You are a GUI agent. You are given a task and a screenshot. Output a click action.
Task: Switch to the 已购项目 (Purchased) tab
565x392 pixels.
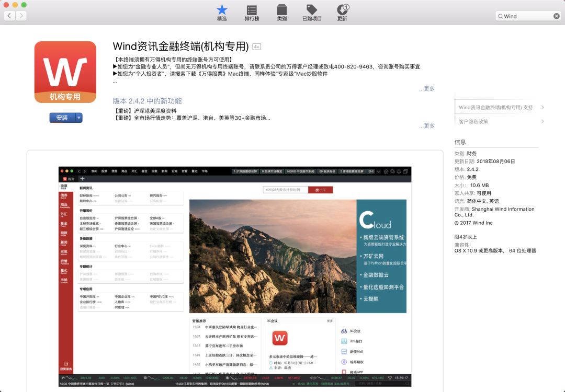(311, 11)
